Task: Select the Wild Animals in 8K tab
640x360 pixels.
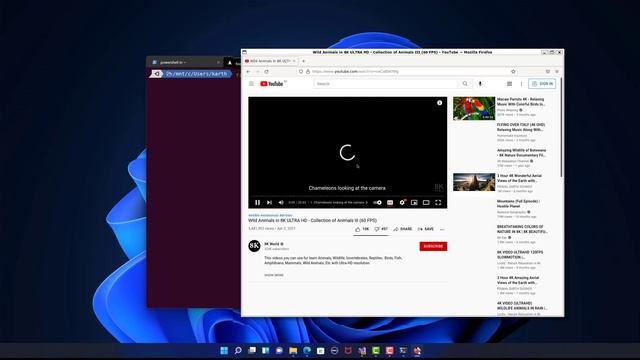Action: click(x=270, y=61)
